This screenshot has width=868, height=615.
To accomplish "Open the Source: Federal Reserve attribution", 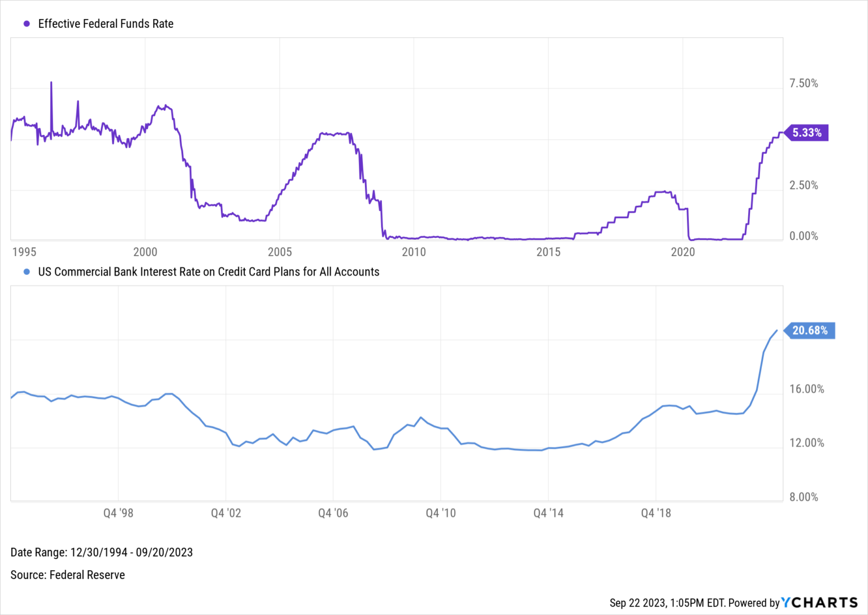I will tap(68, 575).
